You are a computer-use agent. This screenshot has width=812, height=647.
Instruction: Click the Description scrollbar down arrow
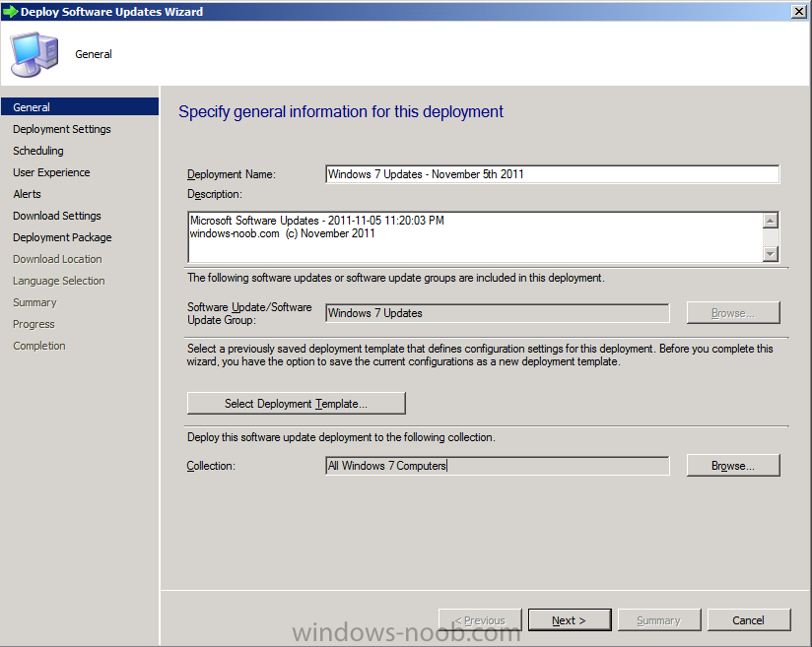pyautogui.click(x=770, y=254)
